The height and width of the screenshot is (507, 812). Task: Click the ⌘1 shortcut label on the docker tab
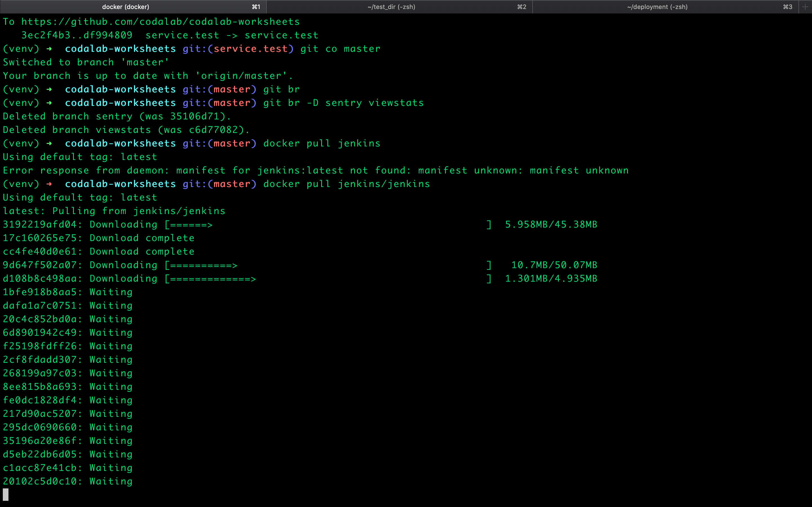point(256,7)
